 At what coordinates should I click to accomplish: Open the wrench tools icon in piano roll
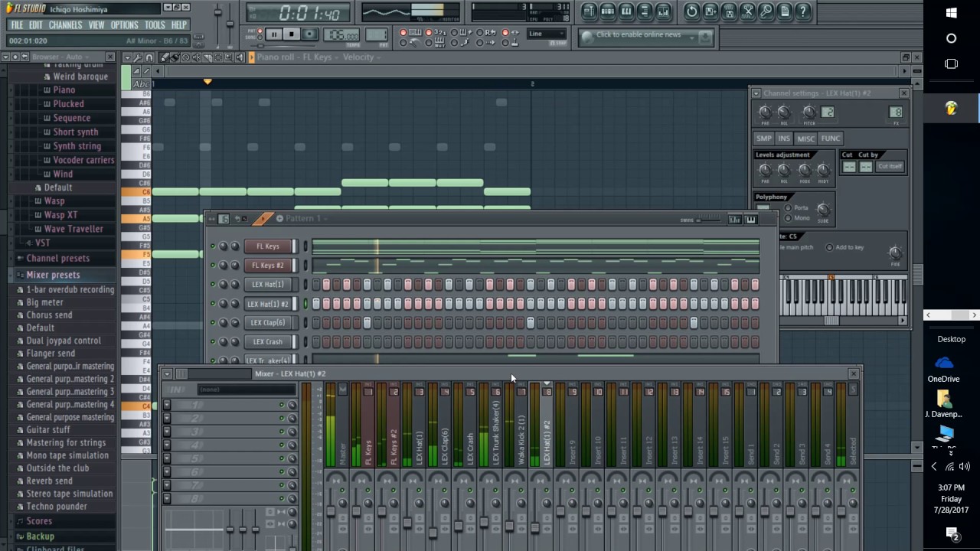[138, 57]
